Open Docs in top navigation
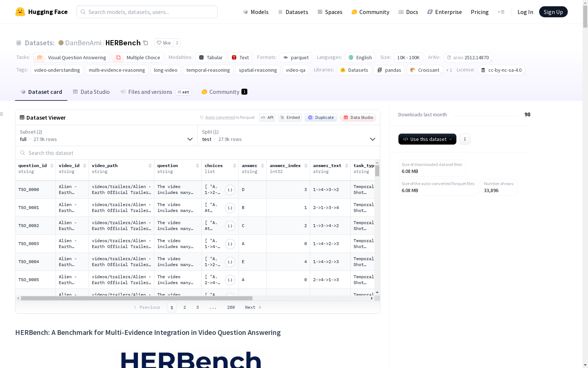The height and width of the screenshot is (368, 588). (408, 12)
